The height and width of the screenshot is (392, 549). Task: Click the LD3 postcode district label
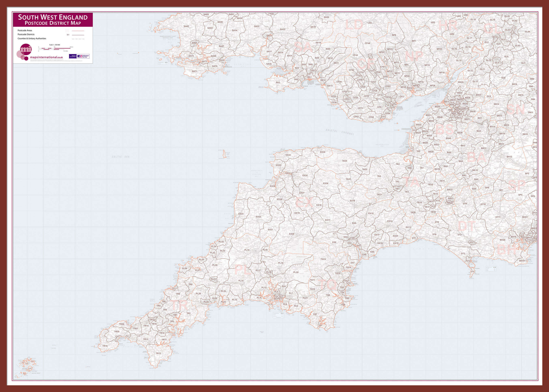[369, 23]
